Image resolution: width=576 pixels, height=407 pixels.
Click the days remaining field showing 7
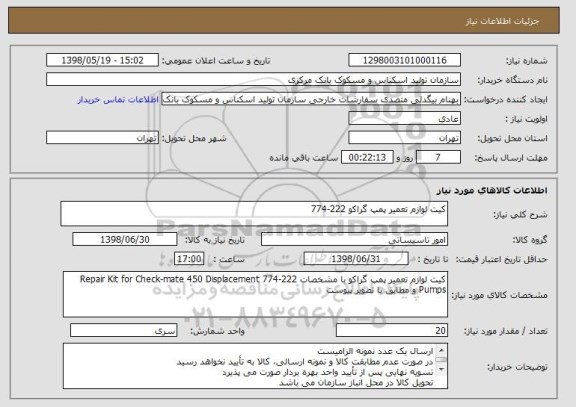point(438,158)
